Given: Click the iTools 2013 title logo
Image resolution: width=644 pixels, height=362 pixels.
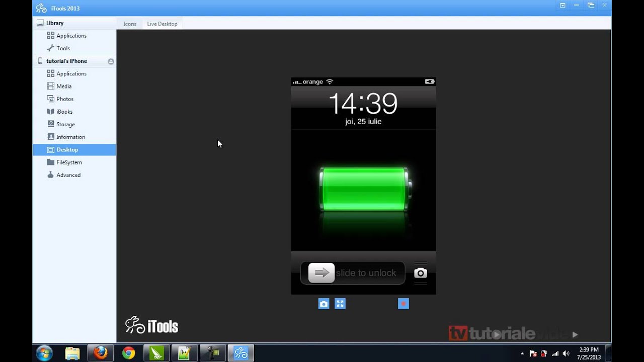Looking at the screenshot, I should click(41, 8).
